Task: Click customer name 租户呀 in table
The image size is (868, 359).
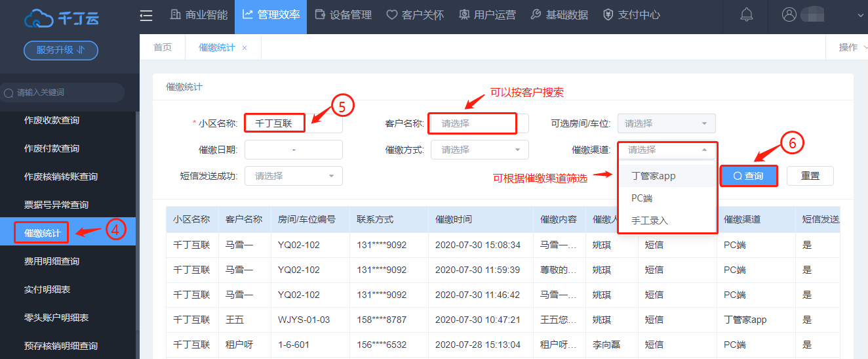Action: coord(239,345)
